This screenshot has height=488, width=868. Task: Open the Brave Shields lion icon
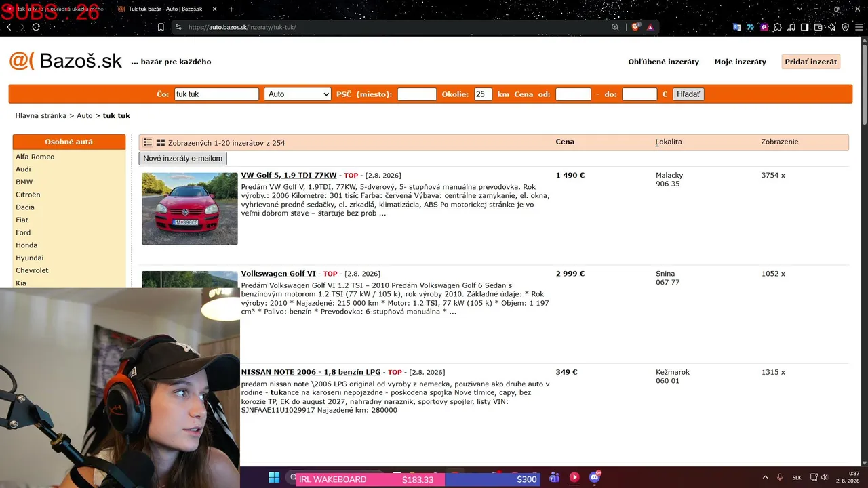pos(635,27)
